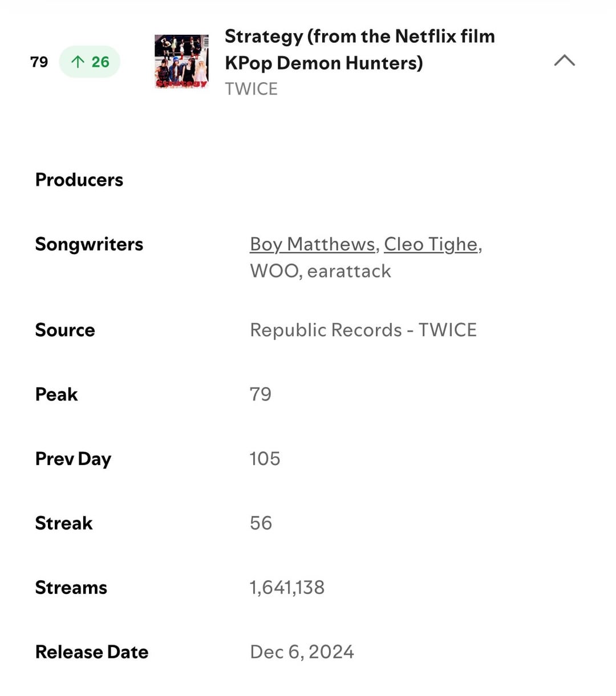616x696 pixels.
Task: Open the Boy Matthews songwriter link
Action: coord(313,244)
